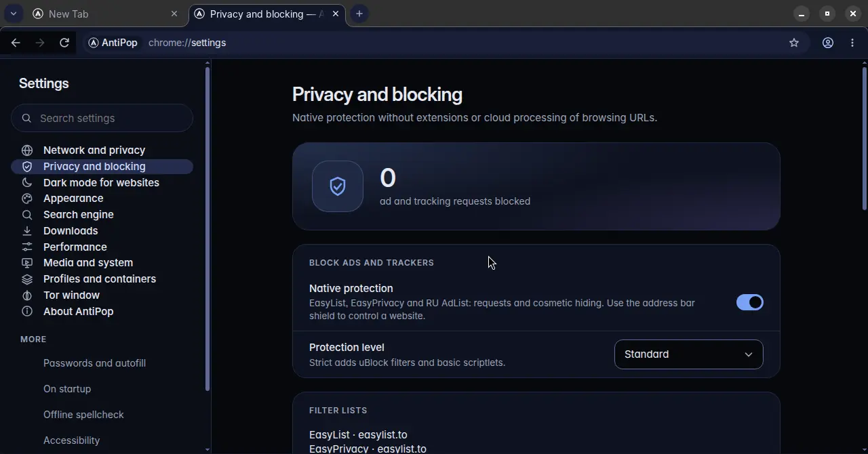Click the Privacy and blocking shield icon in sidebar
868x454 pixels.
(27, 167)
